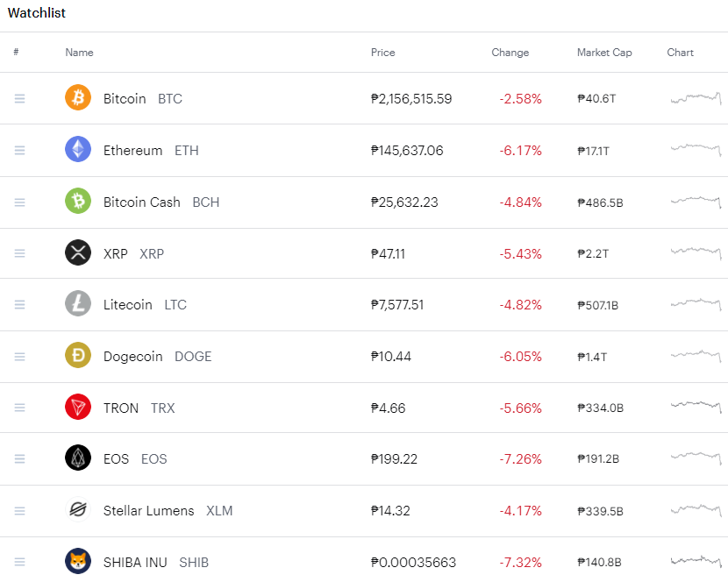Click the green Bitcoin Cash icon
Image resolution: width=728 pixels, height=582 pixels.
click(x=78, y=201)
